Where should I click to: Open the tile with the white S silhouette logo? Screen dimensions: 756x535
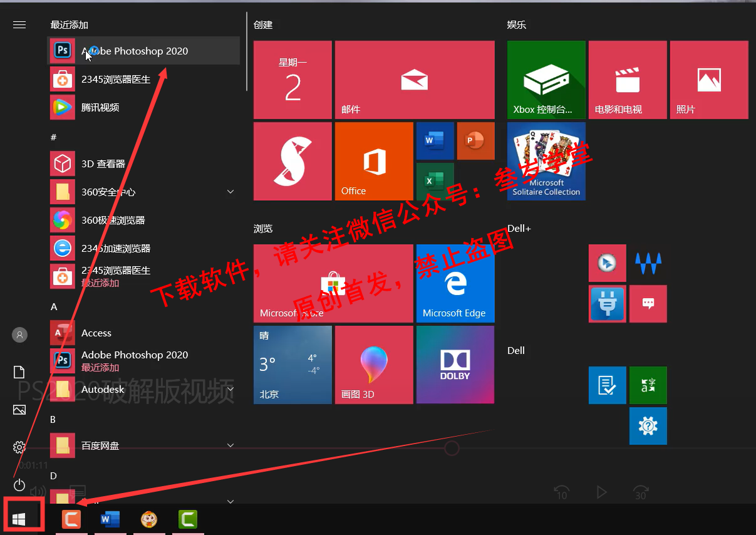(x=293, y=161)
